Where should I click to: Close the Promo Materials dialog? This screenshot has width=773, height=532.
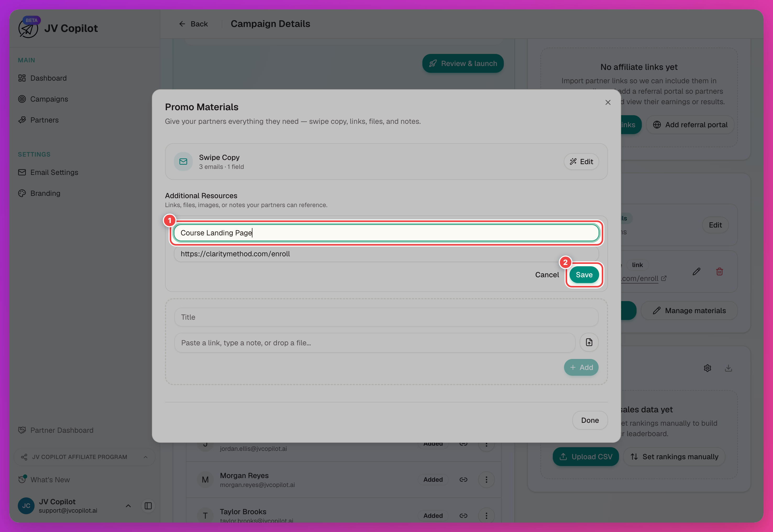coord(608,102)
